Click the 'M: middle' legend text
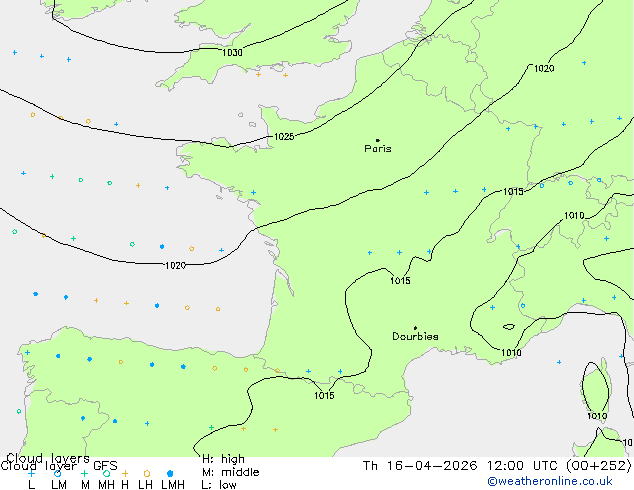 (x=230, y=472)
